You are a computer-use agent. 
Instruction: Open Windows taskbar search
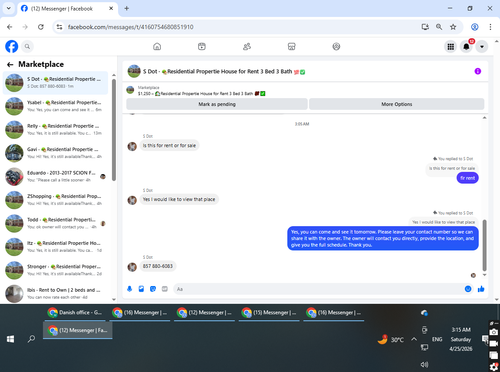coord(31,339)
